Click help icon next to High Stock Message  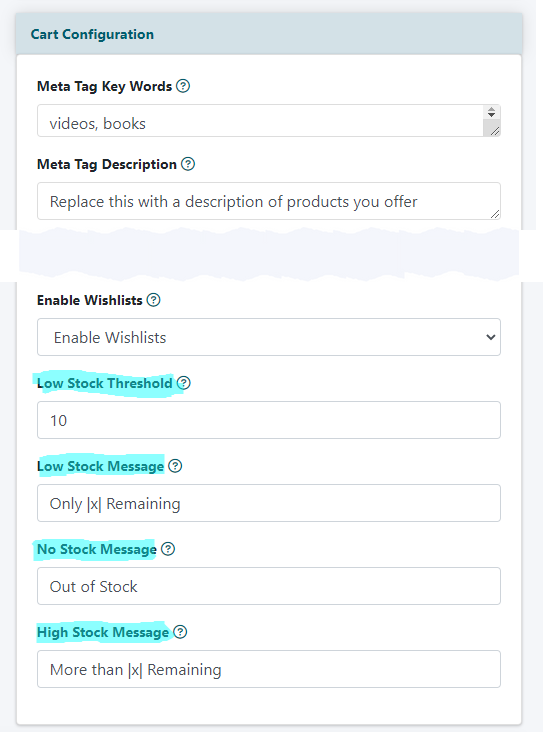tap(180, 632)
